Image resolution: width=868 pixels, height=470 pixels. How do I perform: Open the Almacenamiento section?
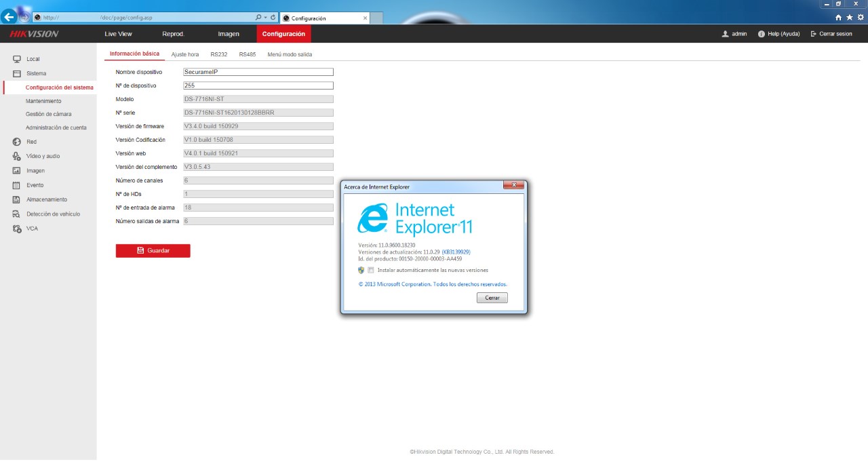tap(48, 199)
